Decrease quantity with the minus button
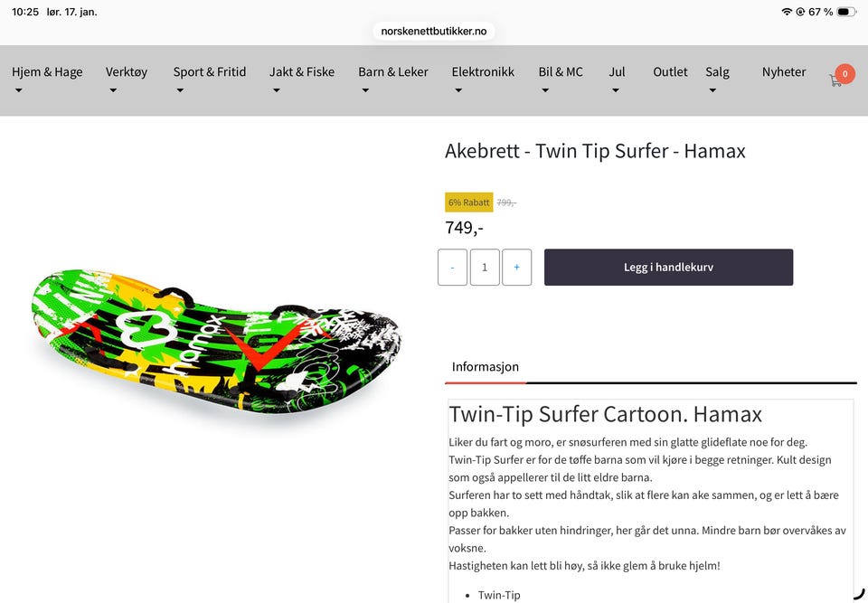 click(x=452, y=267)
